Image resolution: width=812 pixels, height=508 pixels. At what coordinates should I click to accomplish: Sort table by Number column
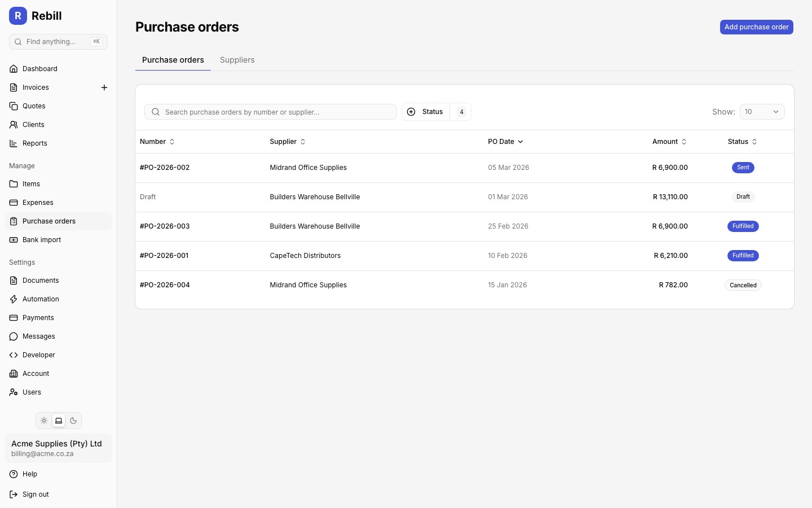coord(157,142)
